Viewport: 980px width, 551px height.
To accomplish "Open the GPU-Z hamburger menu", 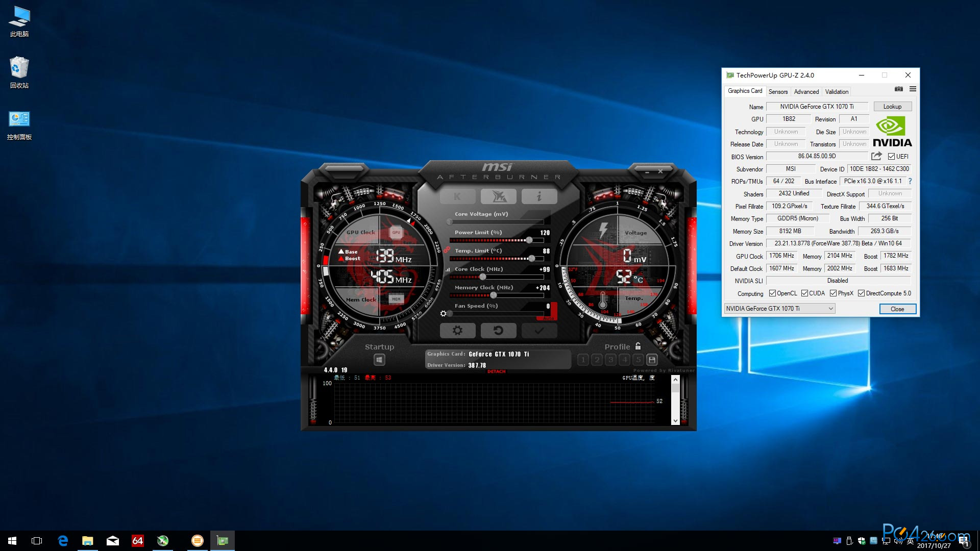I will (x=913, y=89).
